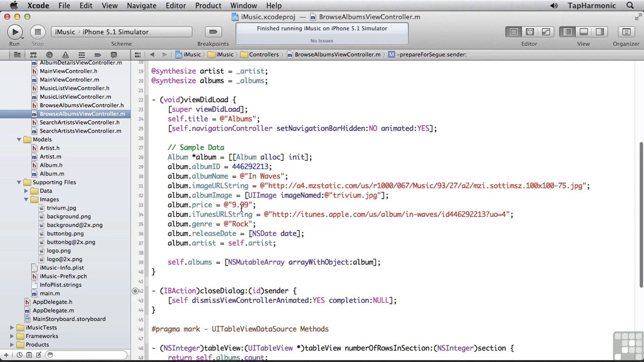Show only source-controlled files filter
644x362 pixels.
point(29,355)
